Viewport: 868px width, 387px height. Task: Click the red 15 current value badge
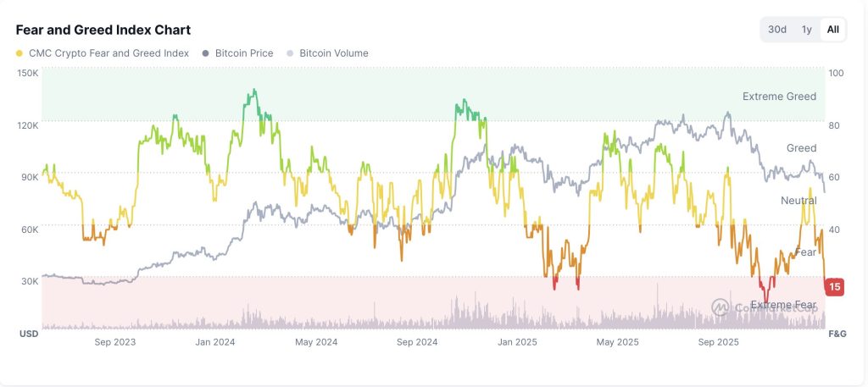click(834, 286)
